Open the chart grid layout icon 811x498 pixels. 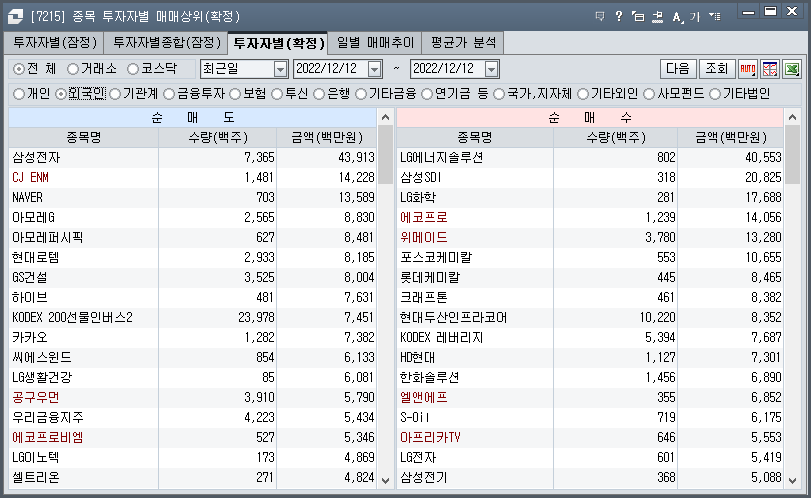click(x=770, y=69)
